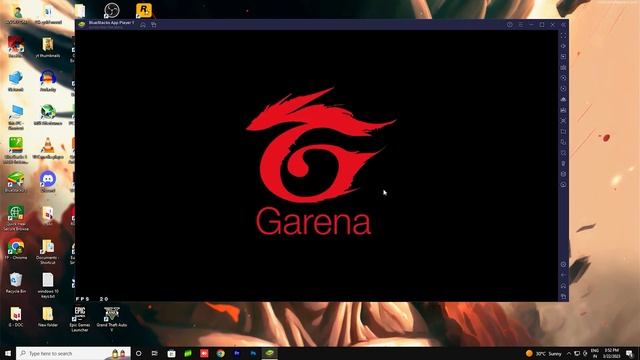Open BlueStacks help question mark icon
This screenshot has height=360, width=640.
(510, 25)
